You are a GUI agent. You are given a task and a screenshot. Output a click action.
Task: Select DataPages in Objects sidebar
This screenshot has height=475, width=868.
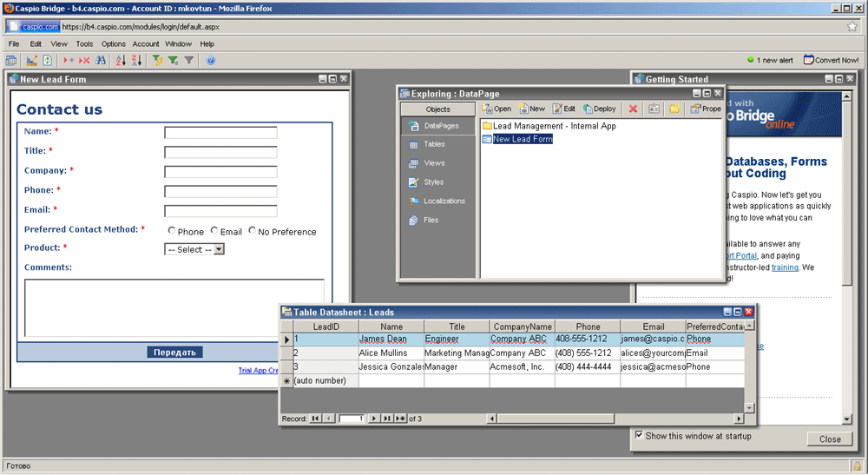437,126
